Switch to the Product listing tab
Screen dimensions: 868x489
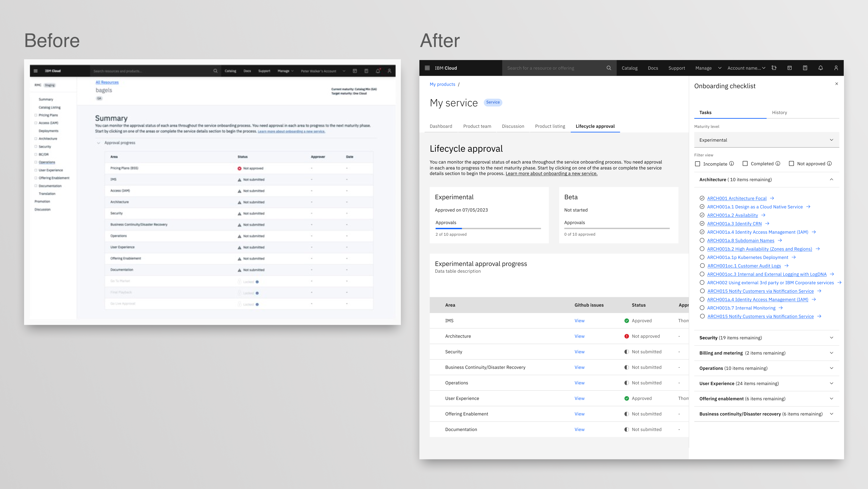pos(550,126)
